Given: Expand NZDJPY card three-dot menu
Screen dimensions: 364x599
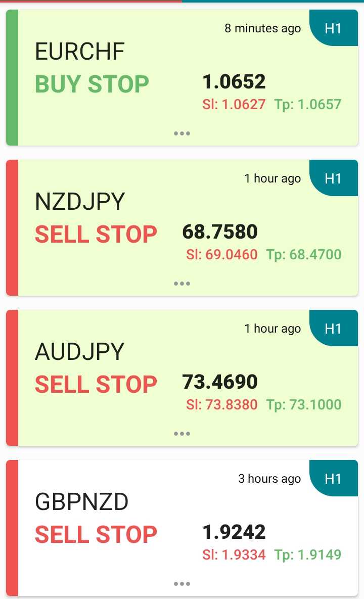Looking at the screenshot, I should click(182, 284).
